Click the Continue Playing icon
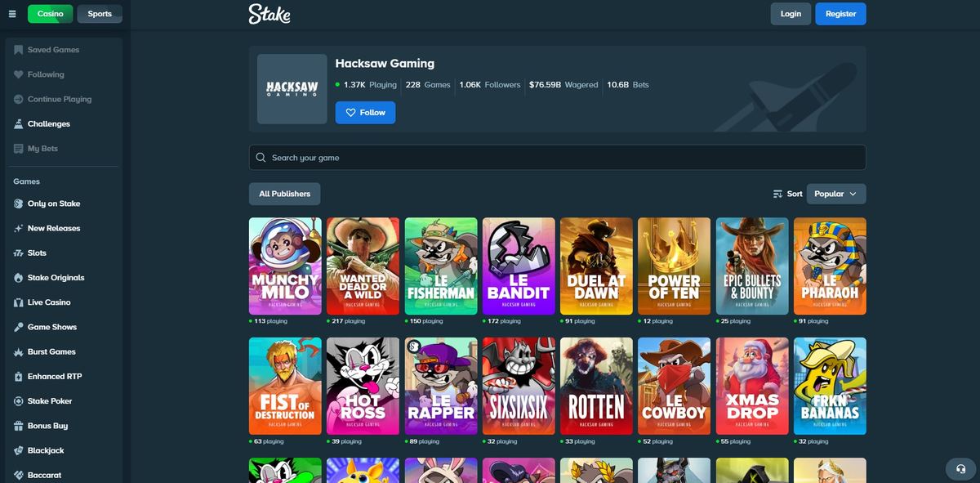Image resolution: width=980 pixels, height=483 pixels. point(19,99)
